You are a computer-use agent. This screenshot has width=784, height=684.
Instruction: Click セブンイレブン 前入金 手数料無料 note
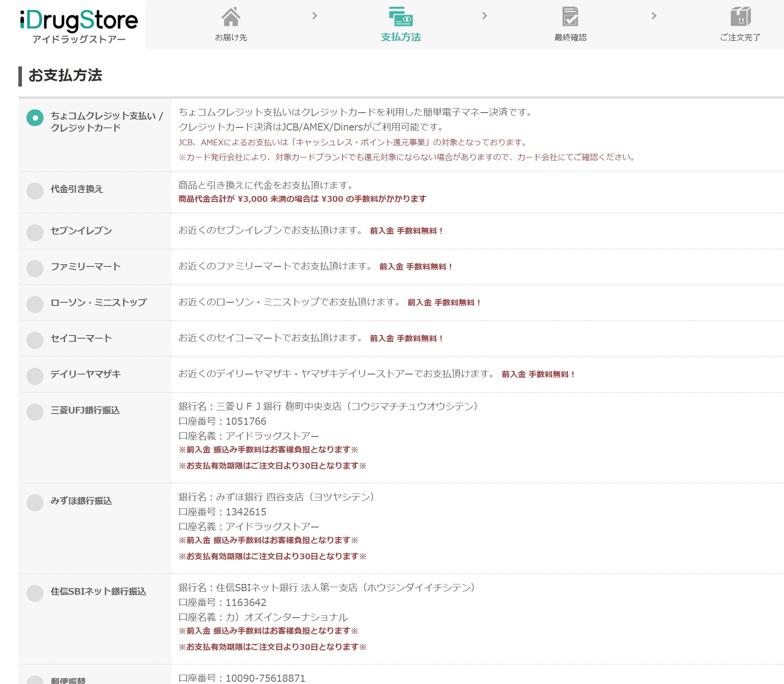click(x=407, y=231)
